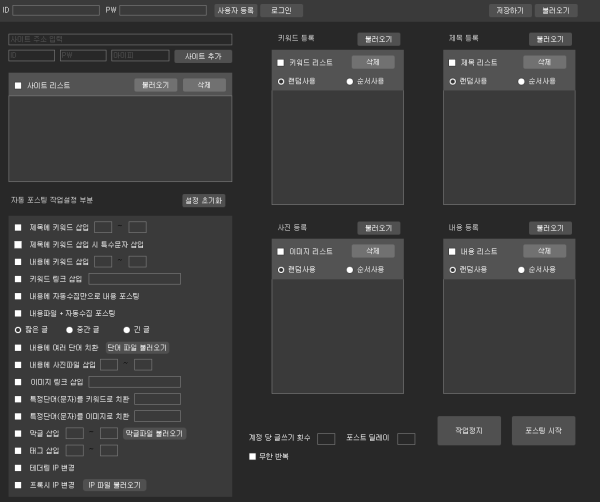Tick the 키워드 리스트 checkbox
600x502 pixels.
point(281,62)
